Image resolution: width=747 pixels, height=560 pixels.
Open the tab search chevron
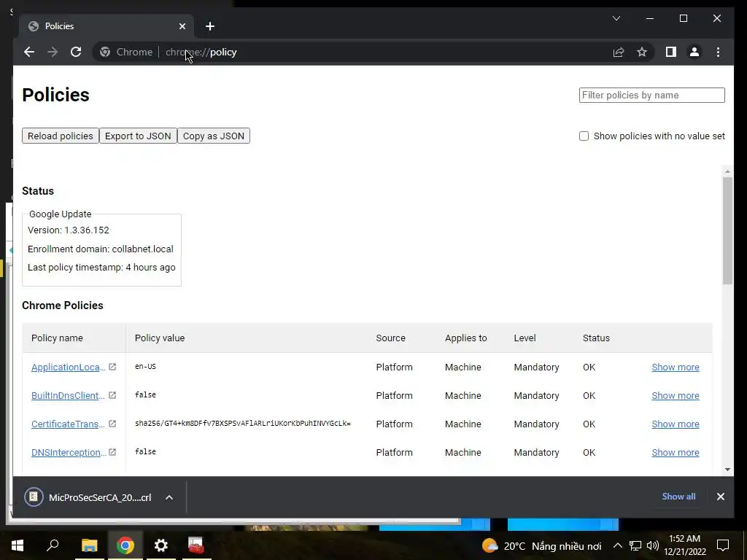click(616, 18)
